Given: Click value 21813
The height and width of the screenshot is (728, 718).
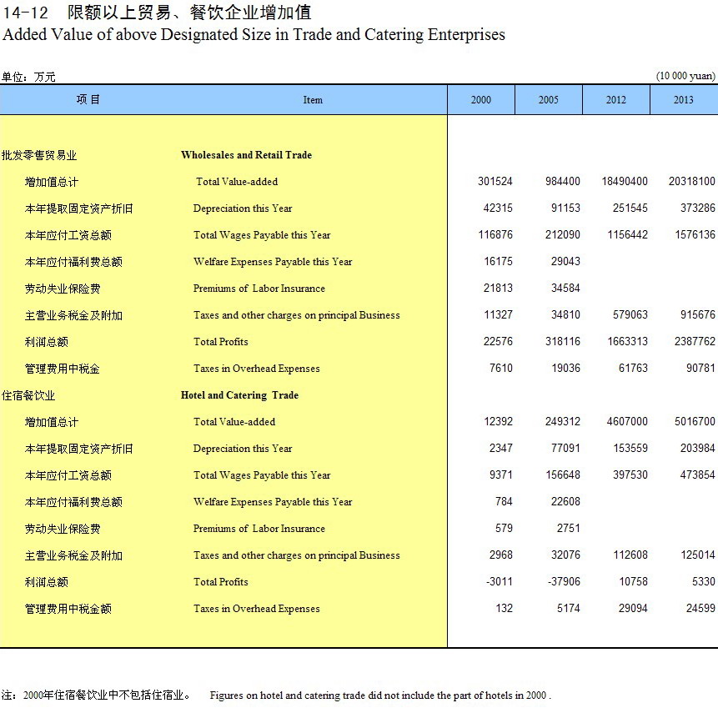Looking at the screenshot, I should tap(498, 288).
